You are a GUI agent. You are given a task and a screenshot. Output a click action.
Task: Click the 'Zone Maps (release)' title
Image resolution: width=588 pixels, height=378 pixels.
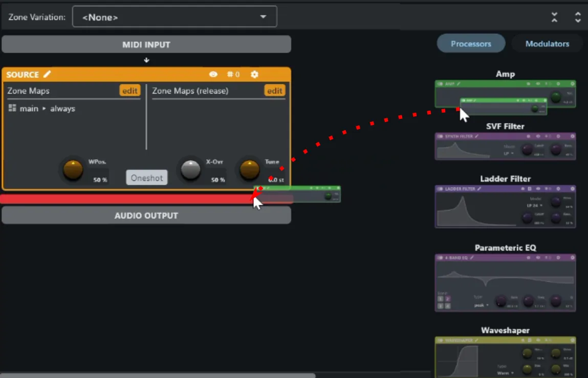[190, 91]
